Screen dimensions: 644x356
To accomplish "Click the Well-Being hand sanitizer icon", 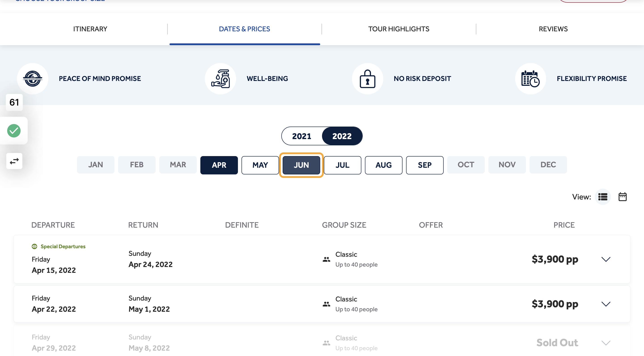I will [220, 78].
